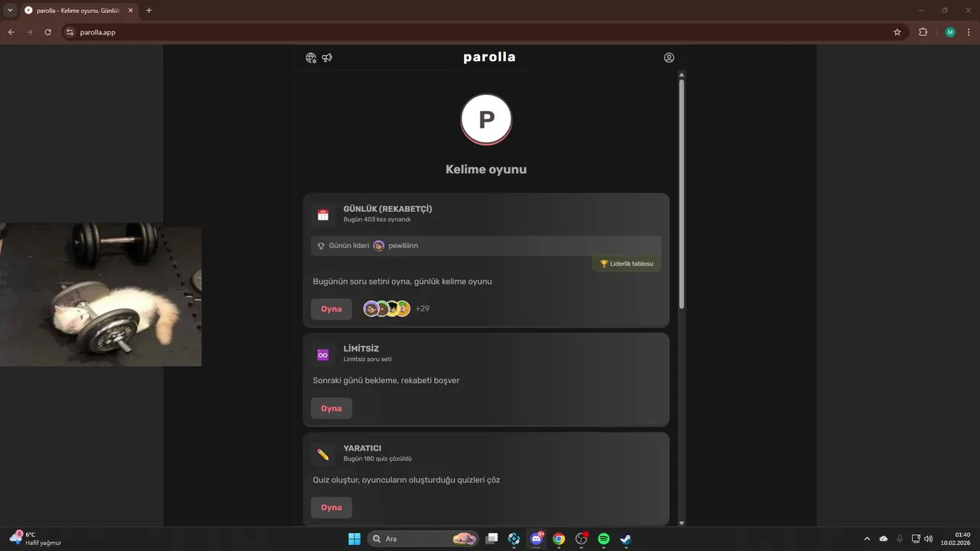This screenshot has height=551, width=980.
Task: Open the user profile icon in parolla header
Action: [669, 57]
